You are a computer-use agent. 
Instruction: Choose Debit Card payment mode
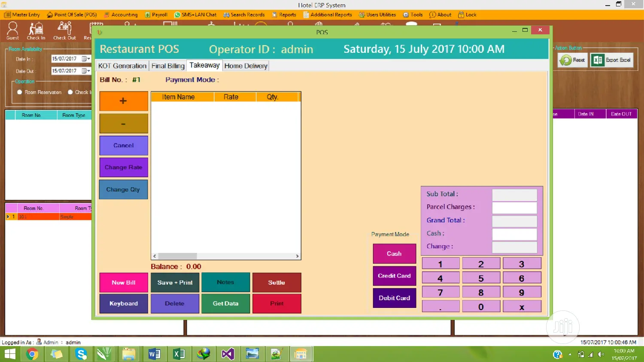tap(394, 298)
